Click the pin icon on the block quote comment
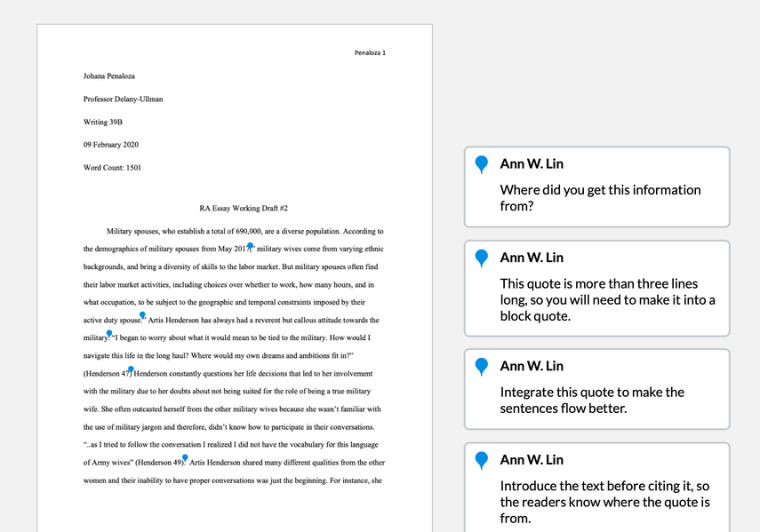The width and height of the screenshot is (760, 532). pyautogui.click(x=482, y=258)
